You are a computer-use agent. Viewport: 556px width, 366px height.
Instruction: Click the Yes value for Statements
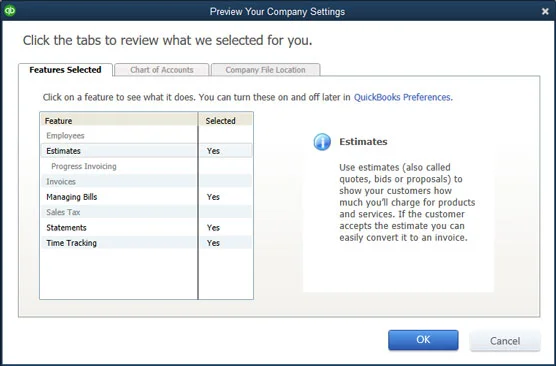[213, 228]
